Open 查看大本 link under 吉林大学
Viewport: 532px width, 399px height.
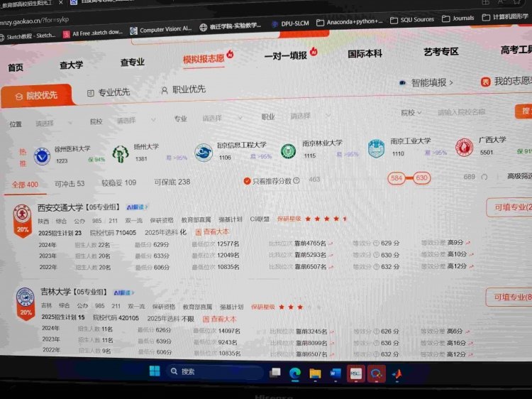pyautogui.click(x=219, y=319)
